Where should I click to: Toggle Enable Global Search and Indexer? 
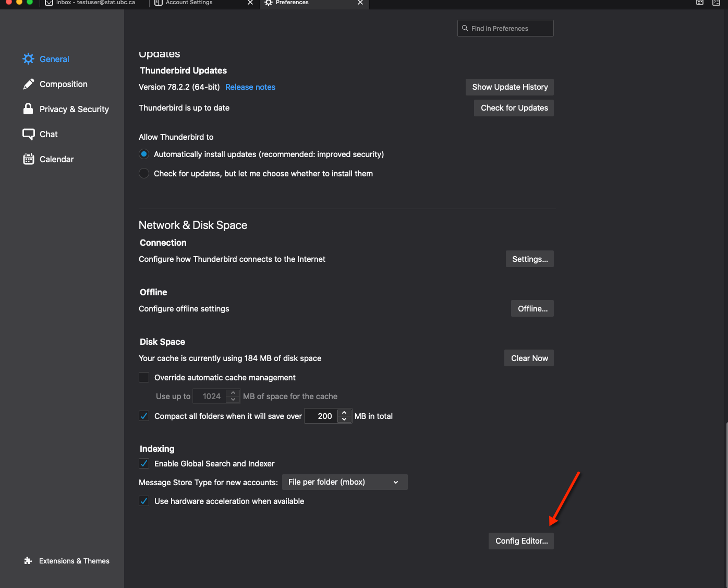point(144,463)
